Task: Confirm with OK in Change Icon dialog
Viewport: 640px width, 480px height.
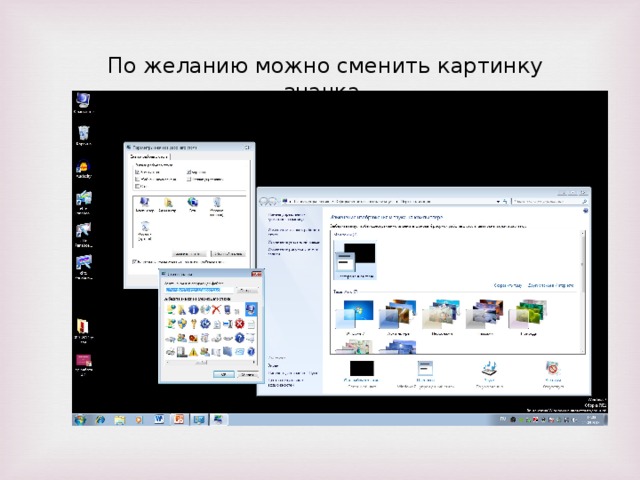Action: tap(224, 374)
